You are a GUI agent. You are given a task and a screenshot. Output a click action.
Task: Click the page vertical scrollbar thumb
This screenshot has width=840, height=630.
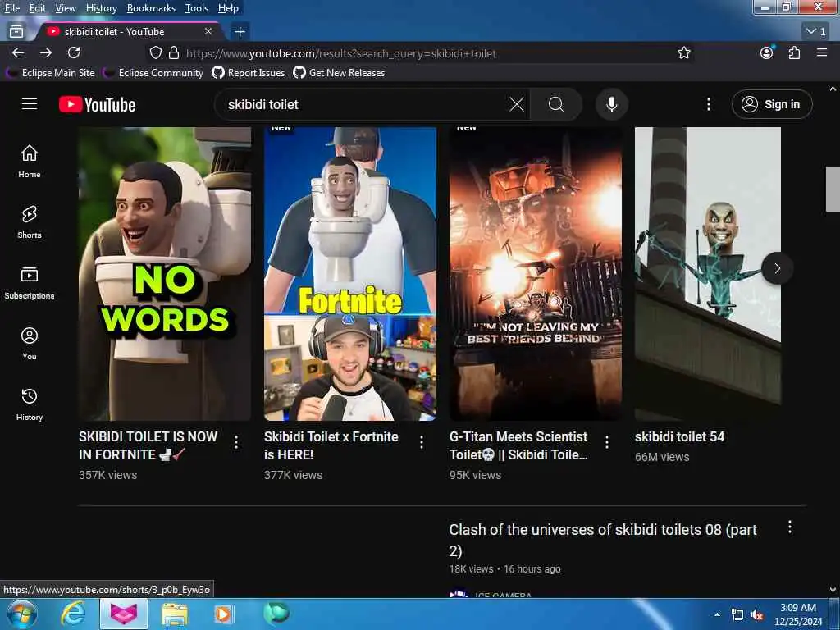coord(832,189)
